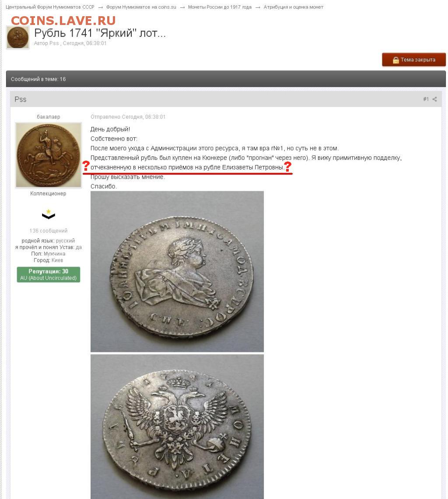This screenshot has width=448, height=499.
Task: Open the small coin avatar beside the topic title
Action: pos(18,38)
